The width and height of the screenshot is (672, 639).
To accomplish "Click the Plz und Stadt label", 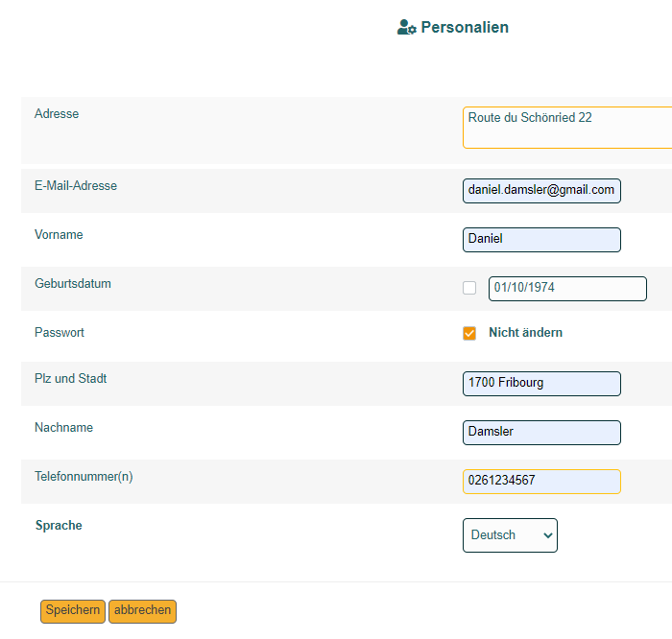I will (71, 379).
